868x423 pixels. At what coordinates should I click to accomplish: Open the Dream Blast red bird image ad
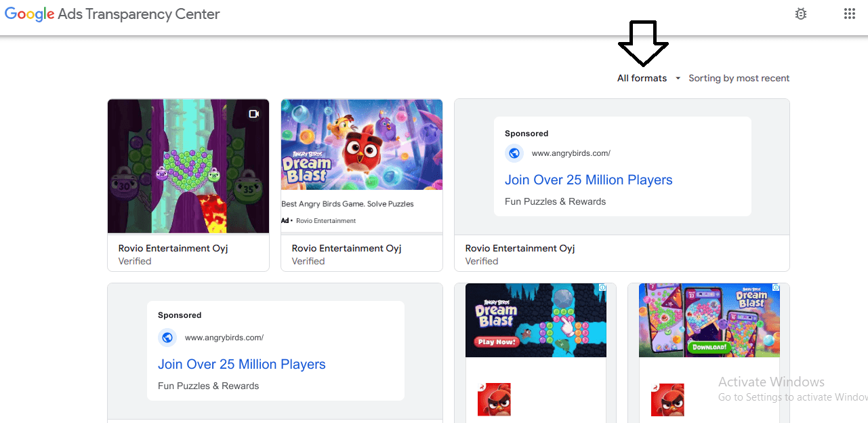tap(362, 144)
